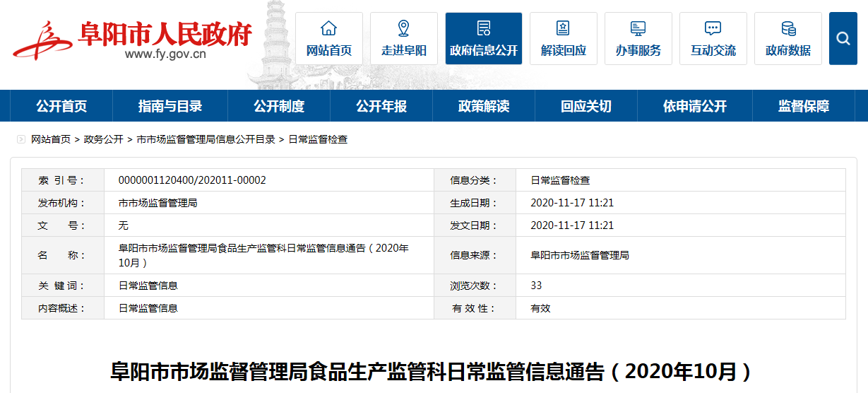Image resolution: width=868 pixels, height=393 pixels.
Task: Open 回应关切 tab
Action: [586, 106]
